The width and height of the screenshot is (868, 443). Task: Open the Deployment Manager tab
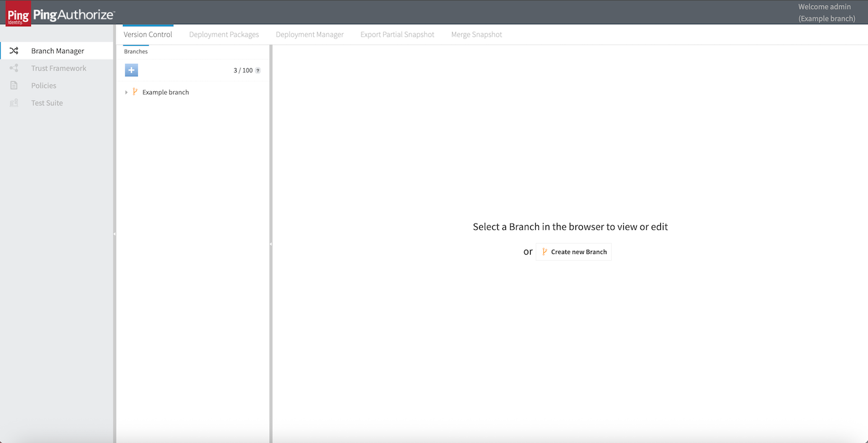(309, 34)
